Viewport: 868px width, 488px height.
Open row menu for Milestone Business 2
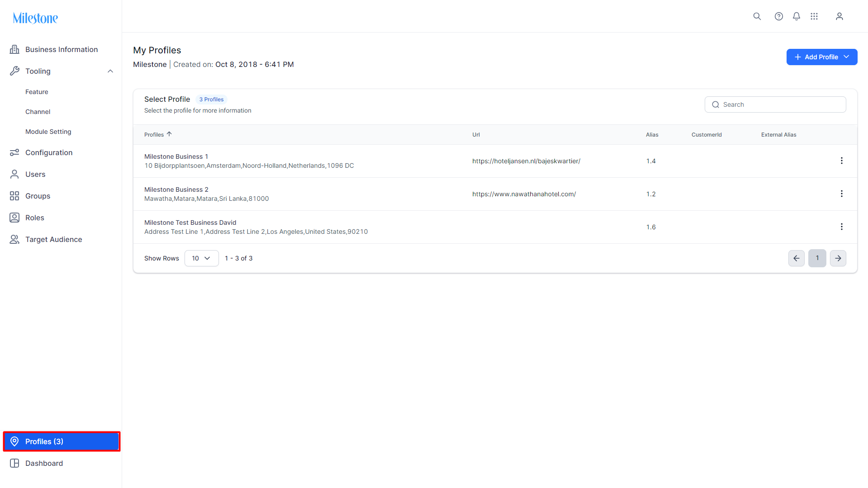point(841,194)
